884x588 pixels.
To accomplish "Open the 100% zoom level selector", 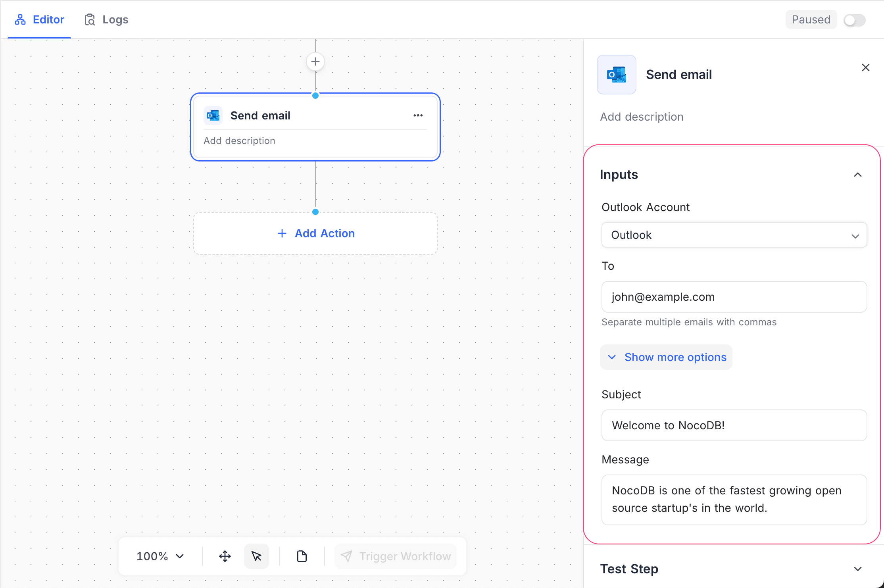I will (160, 556).
